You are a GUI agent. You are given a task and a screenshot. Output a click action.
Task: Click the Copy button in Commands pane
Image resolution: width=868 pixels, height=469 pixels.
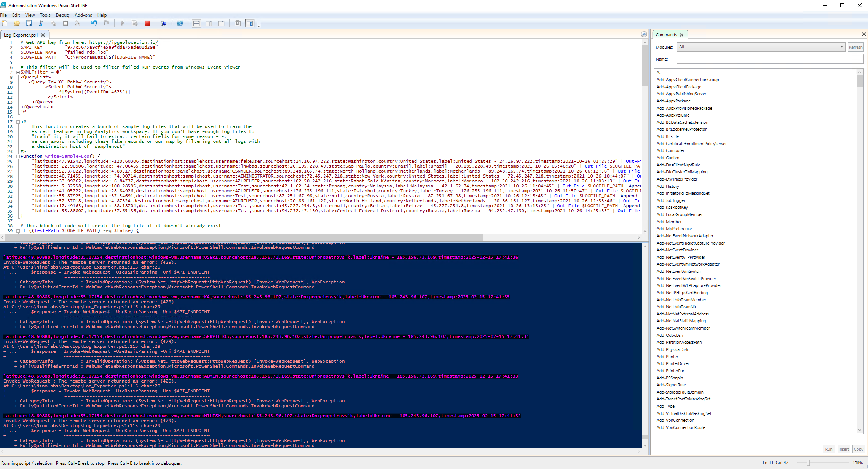click(858, 449)
